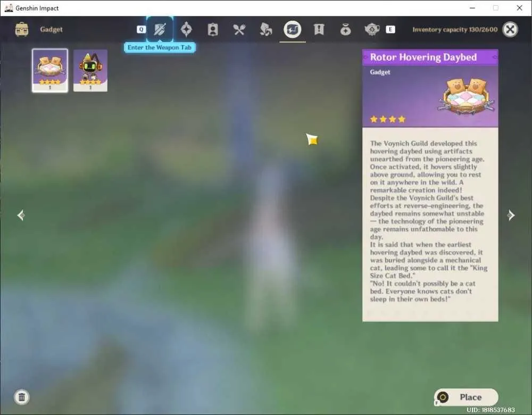
Task: Click the Place button
Action: (x=466, y=397)
